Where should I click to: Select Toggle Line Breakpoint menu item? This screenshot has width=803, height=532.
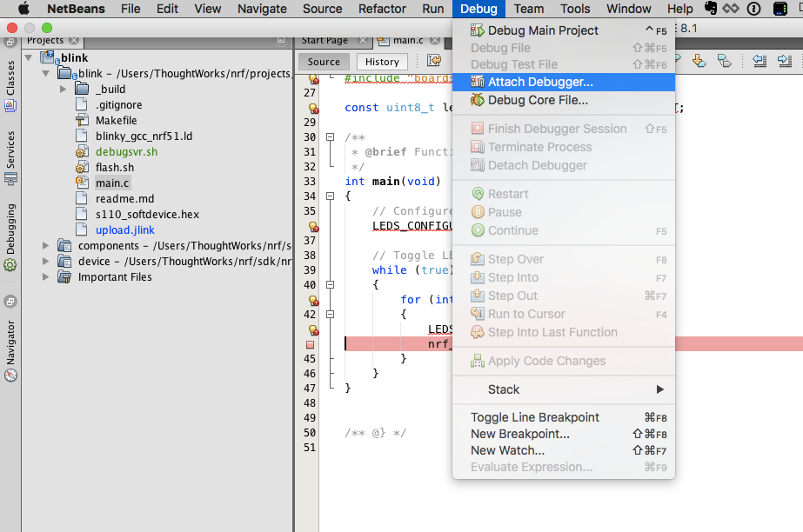(x=564, y=417)
